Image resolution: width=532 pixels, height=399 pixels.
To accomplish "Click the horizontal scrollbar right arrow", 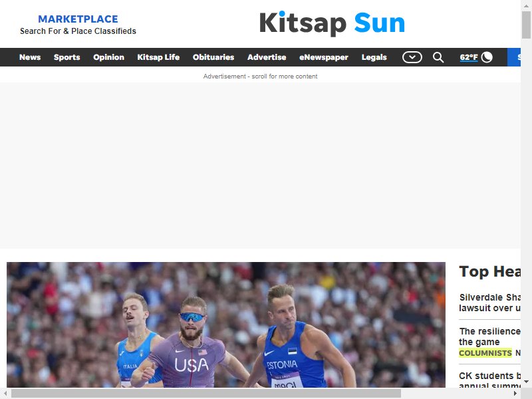I will 515,393.
